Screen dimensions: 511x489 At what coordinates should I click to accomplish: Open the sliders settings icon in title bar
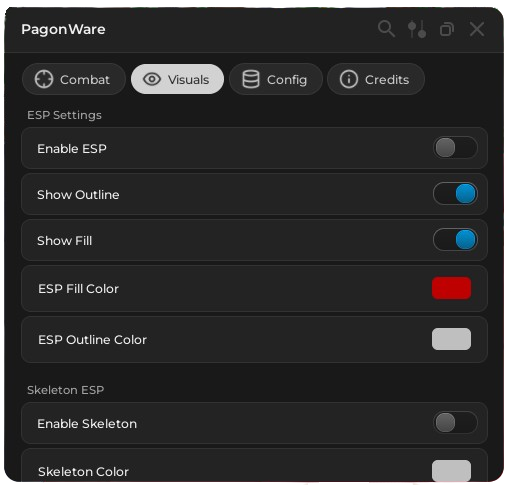pos(417,29)
